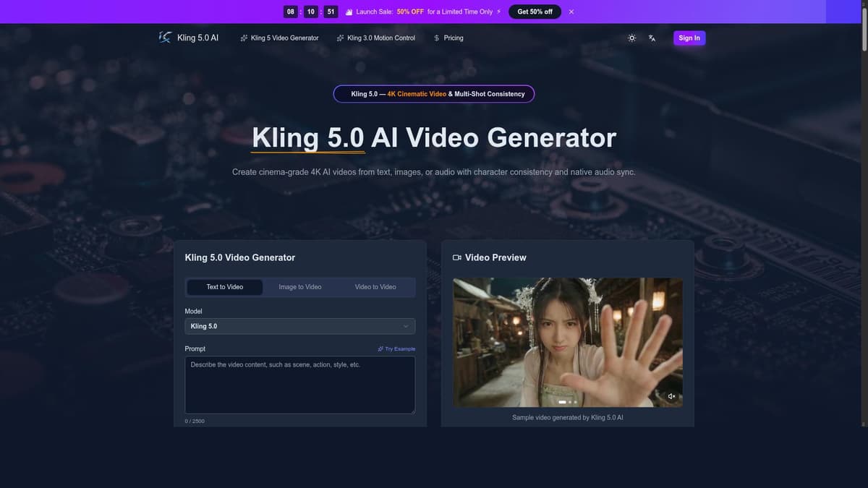Click the dollar icon beside Pricing
The height and width of the screenshot is (488, 868).
click(x=435, y=37)
